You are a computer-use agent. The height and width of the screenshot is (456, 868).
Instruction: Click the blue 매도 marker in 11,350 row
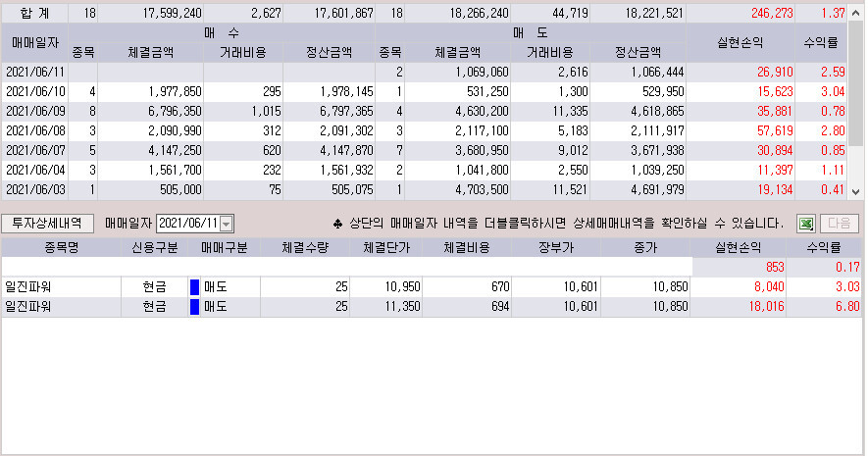pos(194,307)
